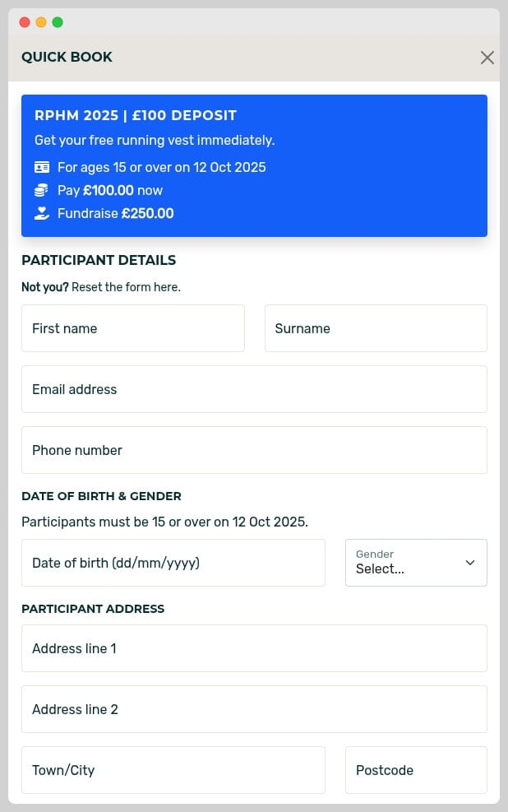Image resolution: width=508 pixels, height=812 pixels.
Task: Click the RPHM 2025 deposit banner heading
Action: pyautogui.click(x=136, y=115)
